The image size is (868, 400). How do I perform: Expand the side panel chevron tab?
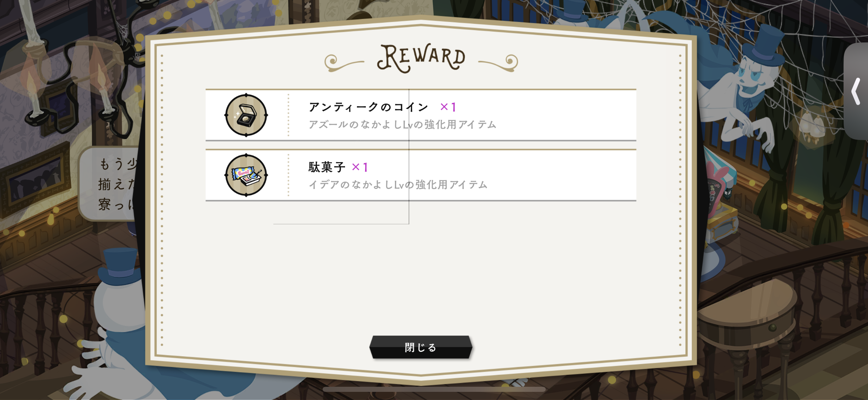click(x=856, y=92)
